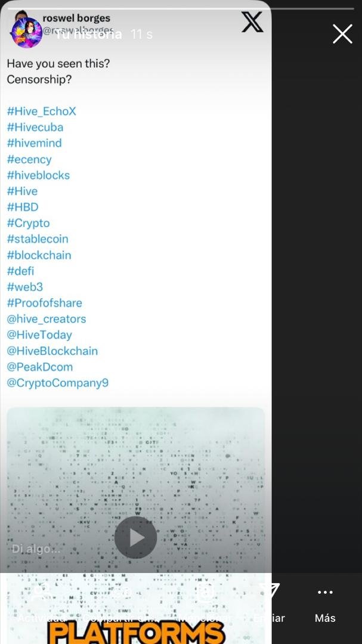
Task: Visit the @HiveBlockchain mention
Action: coord(52,351)
